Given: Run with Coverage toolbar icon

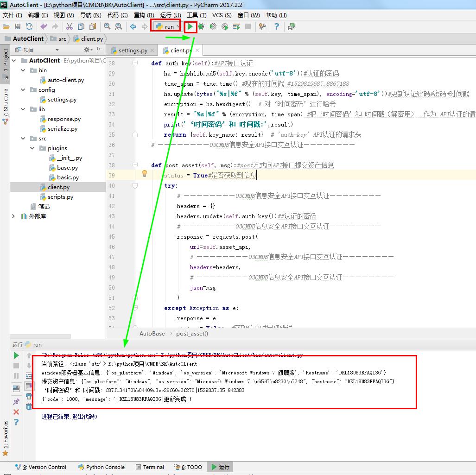Looking at the screenshot, I should pos(213,27).
